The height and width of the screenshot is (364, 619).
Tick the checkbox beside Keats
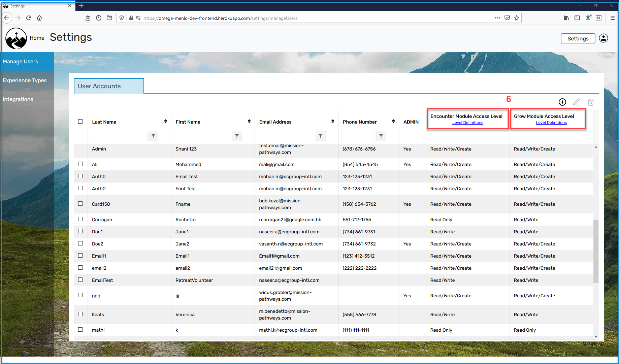(80, 314)
